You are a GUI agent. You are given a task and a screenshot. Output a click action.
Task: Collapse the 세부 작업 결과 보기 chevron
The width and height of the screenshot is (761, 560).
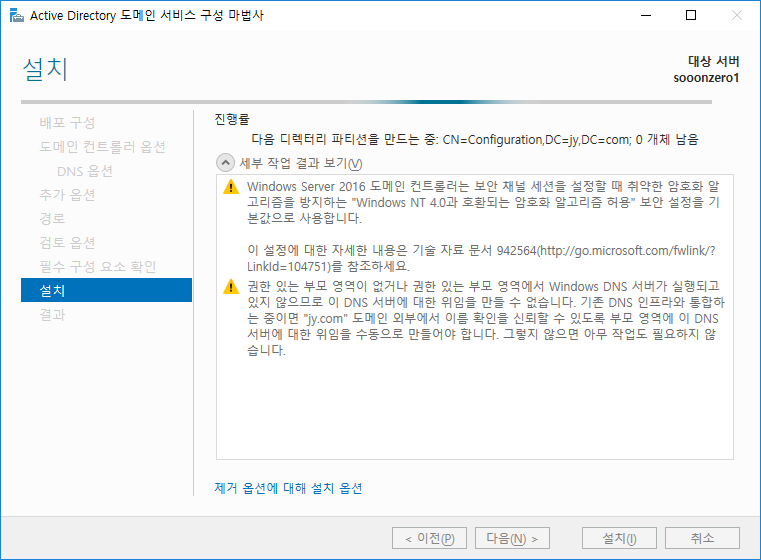click(x=225, y=163)
